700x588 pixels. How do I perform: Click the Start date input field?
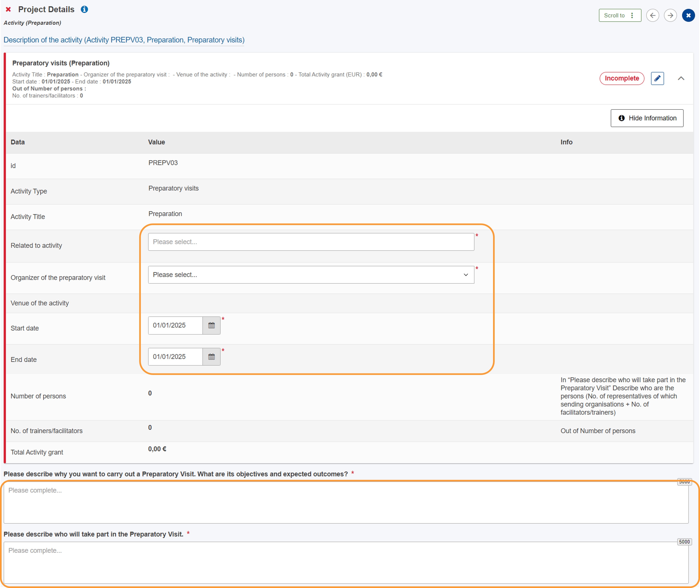[x=175, y=325]
